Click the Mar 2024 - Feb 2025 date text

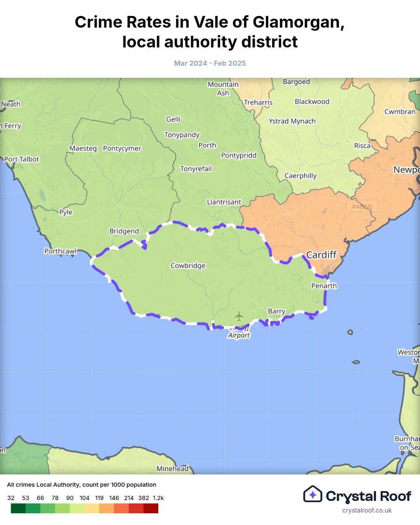(x=210, y=63)
